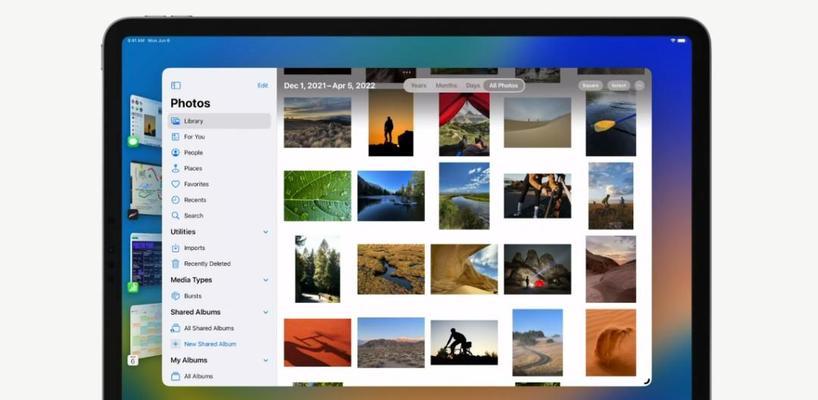Click the All Albums icon
This screenshot has height=400, width=818.
(175, 376)
